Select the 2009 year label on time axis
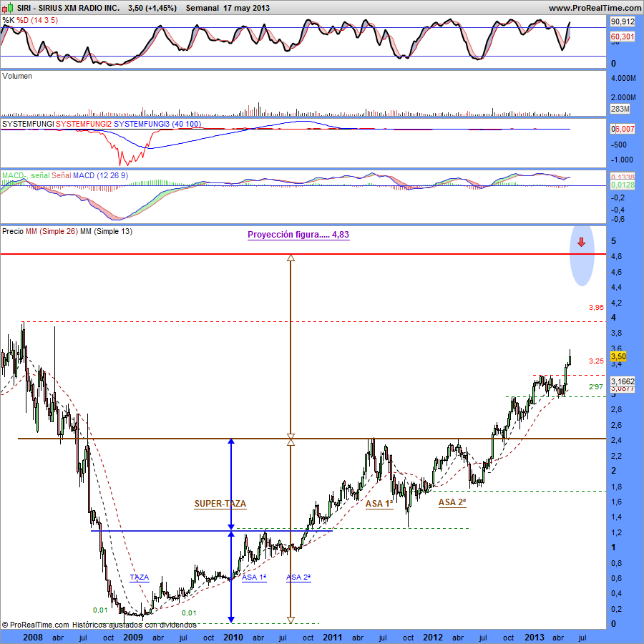 pyautogui.click(x=133, y=637)
